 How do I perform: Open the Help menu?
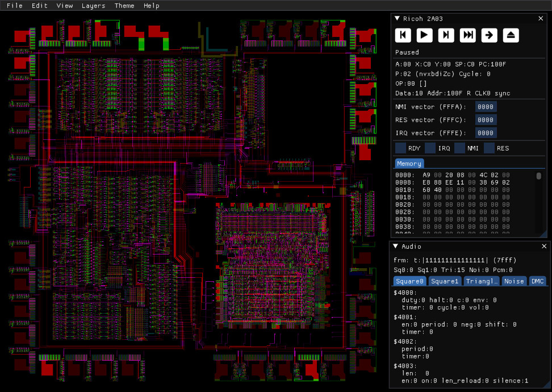152,6
